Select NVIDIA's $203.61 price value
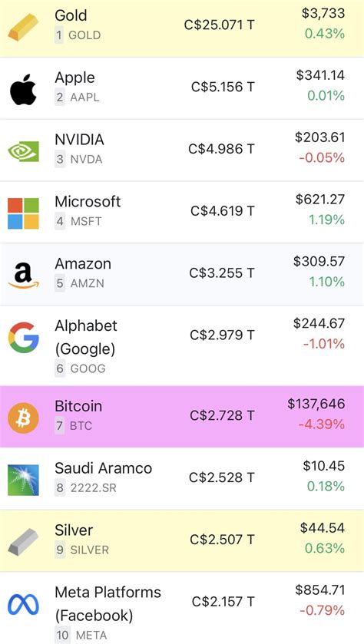The width and height of the screenshot is (364, 644). click(x=320, y=137)
